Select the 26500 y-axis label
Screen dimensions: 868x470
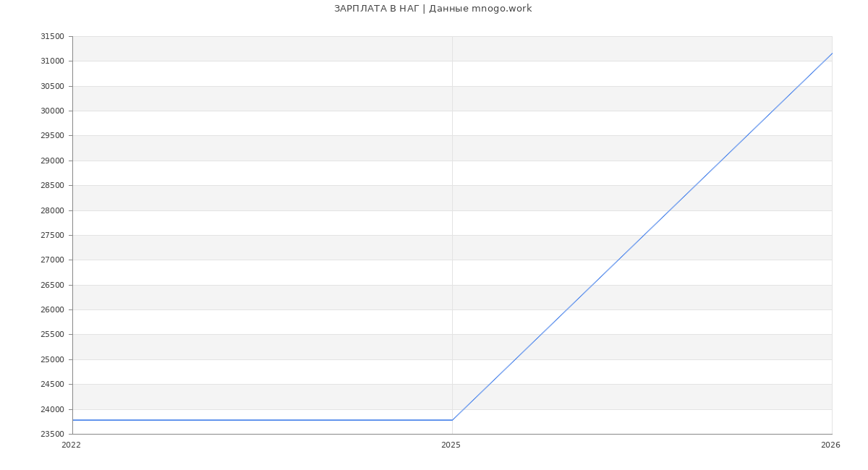[x=52, y=286]
